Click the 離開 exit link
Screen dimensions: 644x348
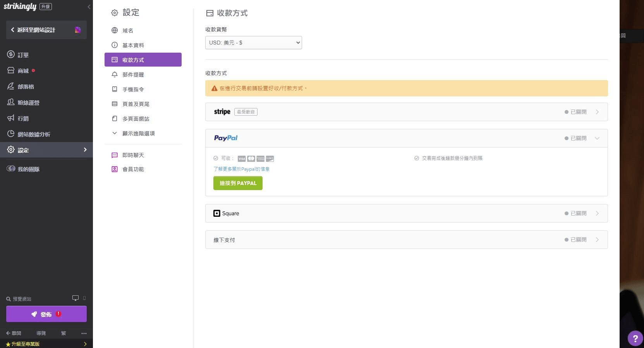(14, 333)
